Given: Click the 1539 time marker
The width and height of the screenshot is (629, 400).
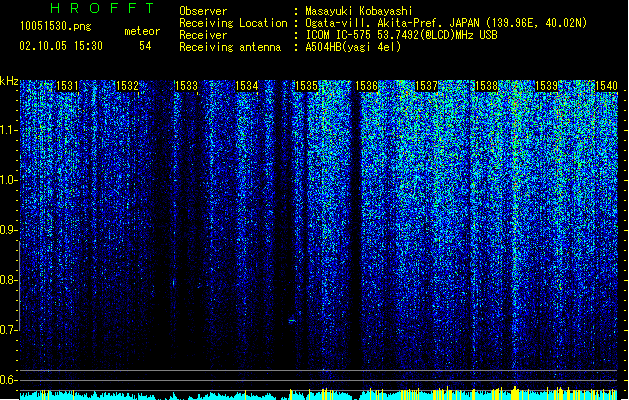Looking at the screenshot, I should 546,86.
